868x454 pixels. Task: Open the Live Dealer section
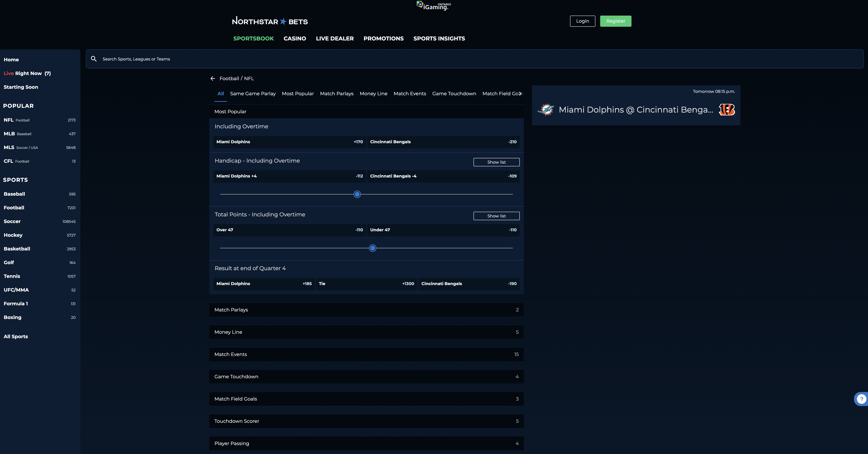click(x=335, y=39)
